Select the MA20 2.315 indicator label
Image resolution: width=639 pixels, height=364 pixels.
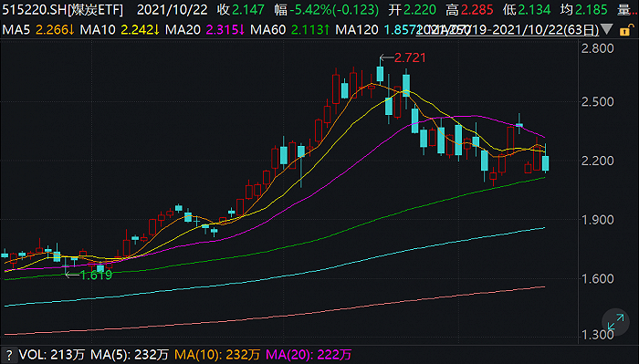204,30
